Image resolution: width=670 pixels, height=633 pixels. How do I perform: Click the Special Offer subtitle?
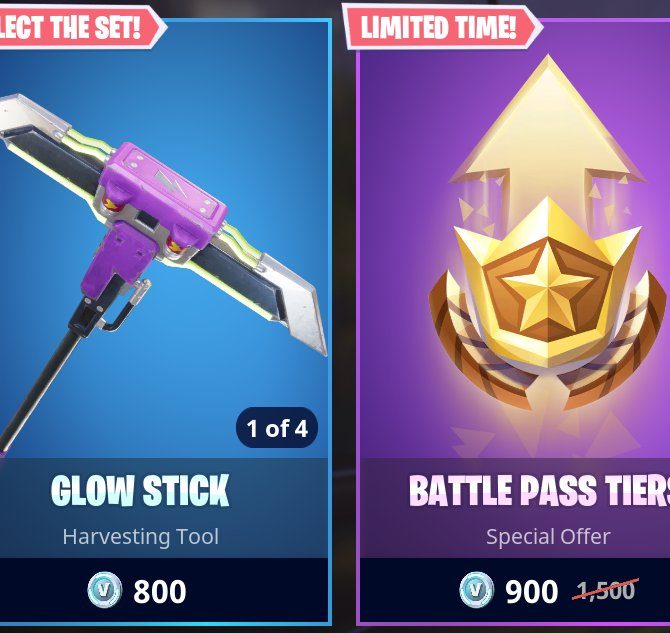[548, 536]
